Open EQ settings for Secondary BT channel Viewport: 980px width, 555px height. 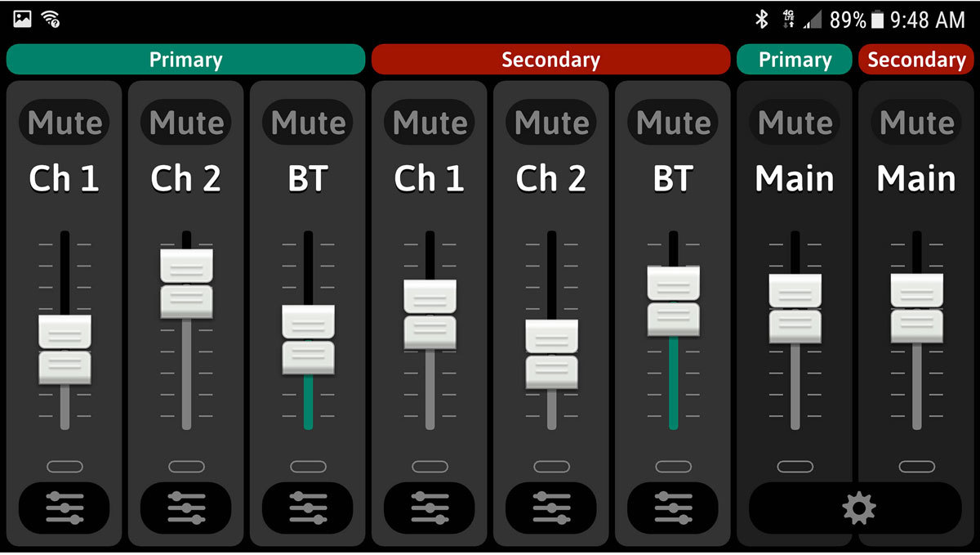pos(673,508)
